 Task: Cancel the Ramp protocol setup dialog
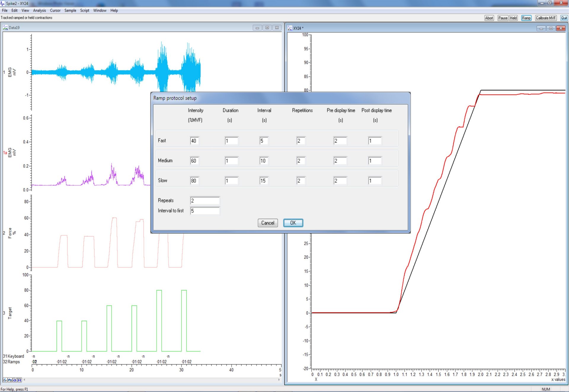point(268,223)
